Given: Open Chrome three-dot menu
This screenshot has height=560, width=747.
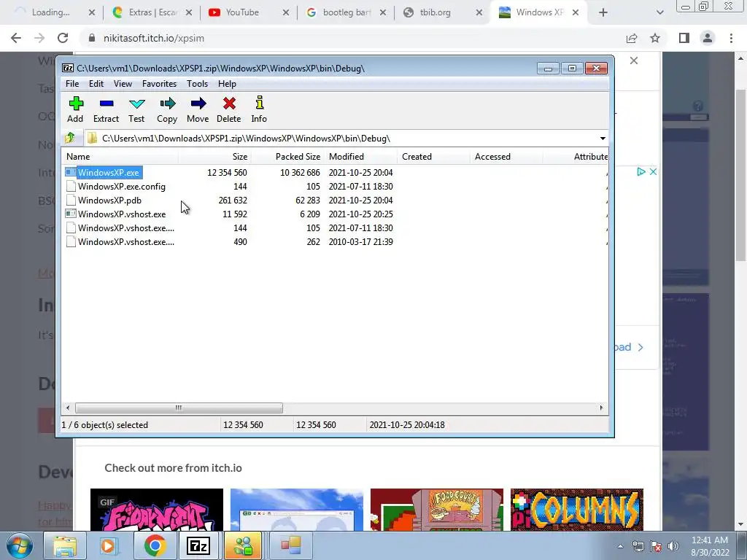Looking at the screenshot, I should pyautogui.click(x=731, y=38).
